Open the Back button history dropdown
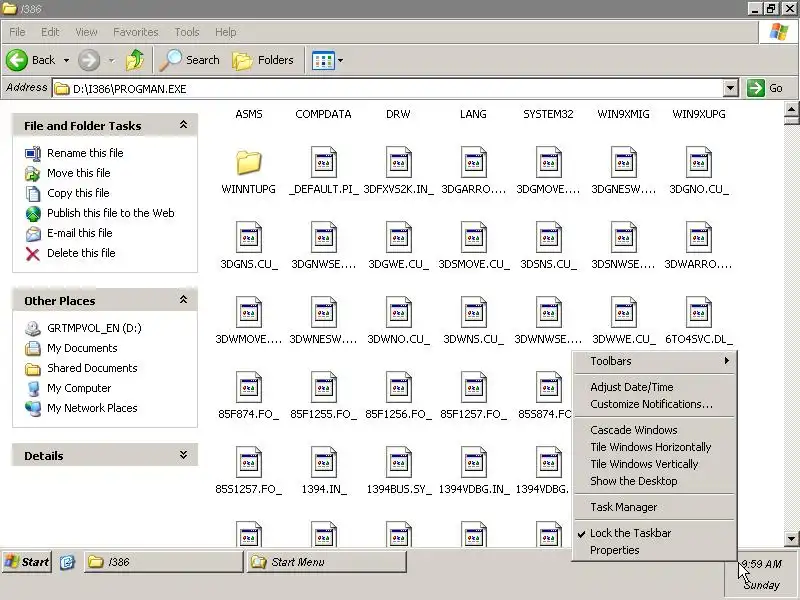The height and width of the screenshot is (600, 800). point(66,60)
